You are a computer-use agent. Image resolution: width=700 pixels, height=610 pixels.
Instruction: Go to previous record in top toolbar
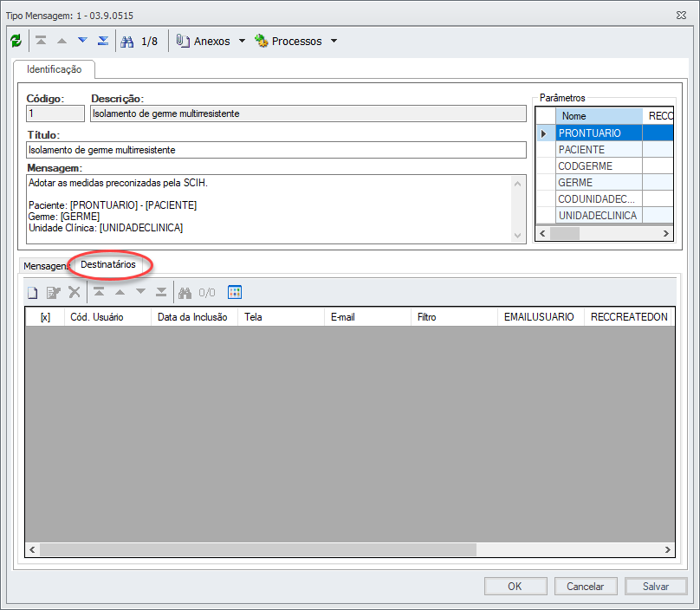click(62, 41)
